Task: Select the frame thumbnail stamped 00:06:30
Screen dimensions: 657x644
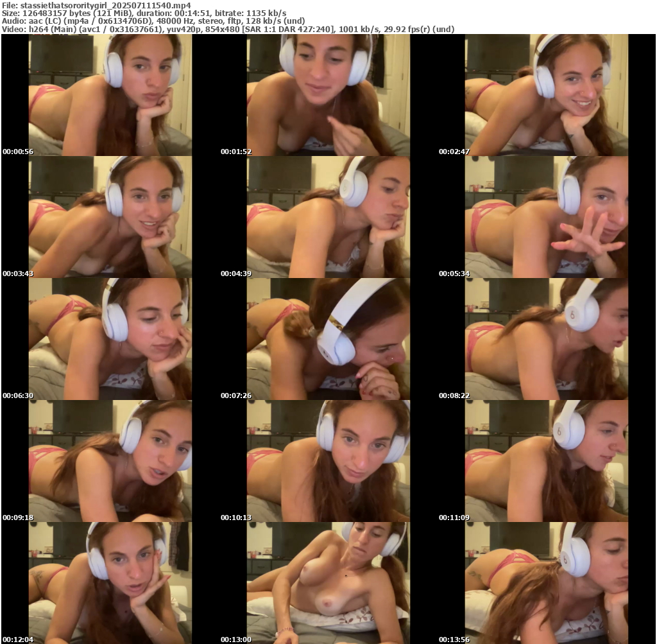Action: coord(110,339)
